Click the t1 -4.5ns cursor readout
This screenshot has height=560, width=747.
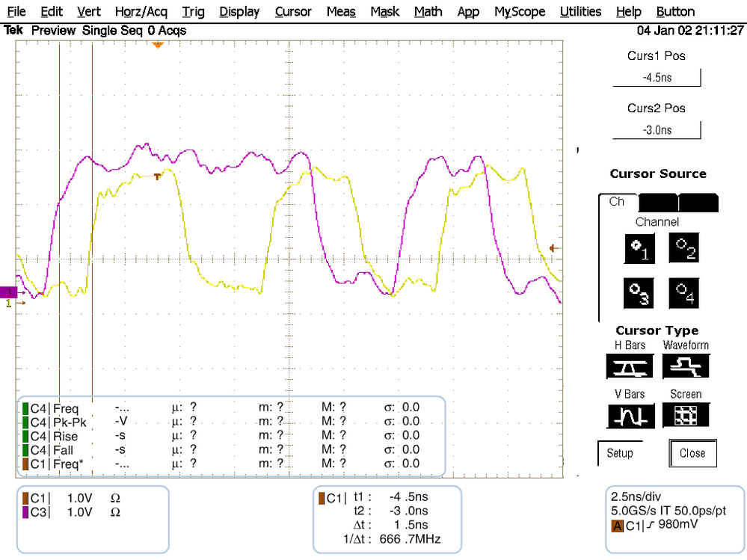coord(390,497)
